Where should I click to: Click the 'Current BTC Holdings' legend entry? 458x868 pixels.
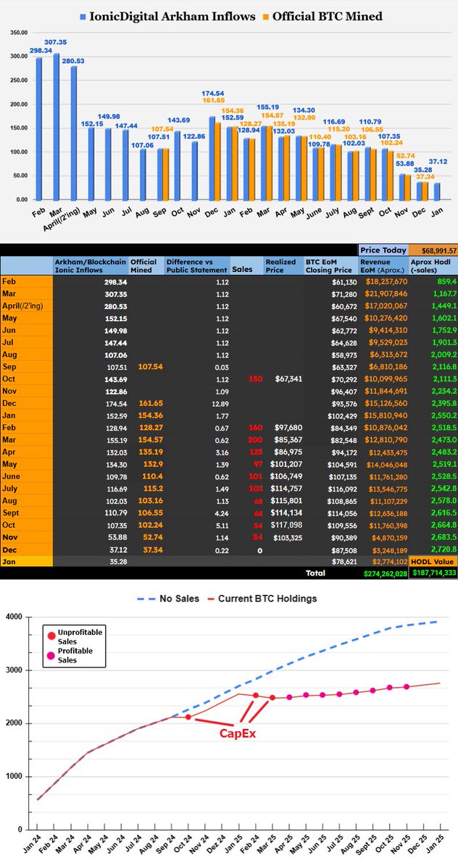[262, 599]
